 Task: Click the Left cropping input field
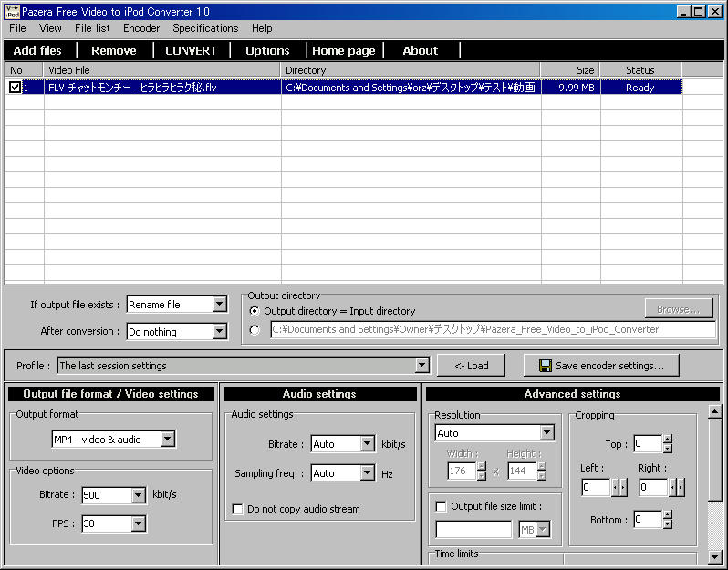click(x=596, y=487)
